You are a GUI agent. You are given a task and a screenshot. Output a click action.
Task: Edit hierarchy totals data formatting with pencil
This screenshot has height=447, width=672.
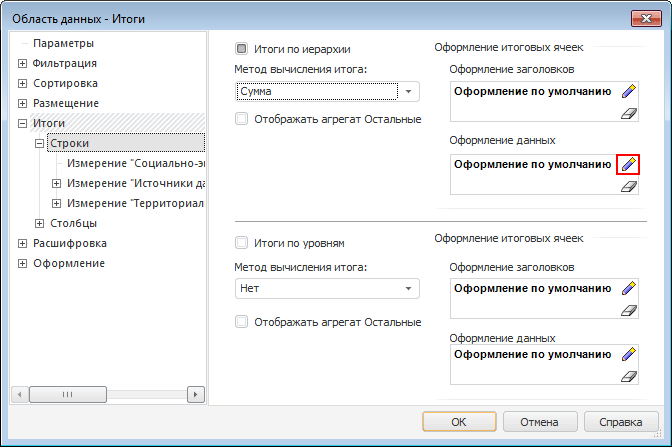(x=628, y=164)
